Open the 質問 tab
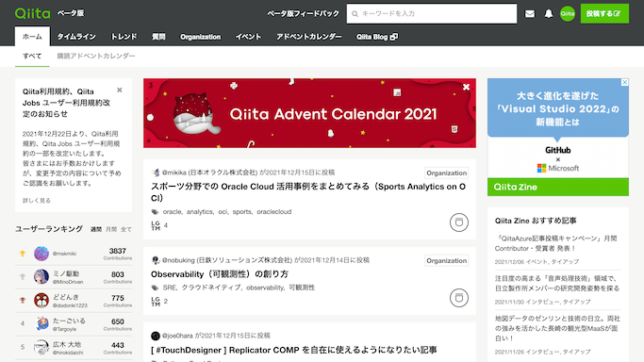 [x=158, y=37]
